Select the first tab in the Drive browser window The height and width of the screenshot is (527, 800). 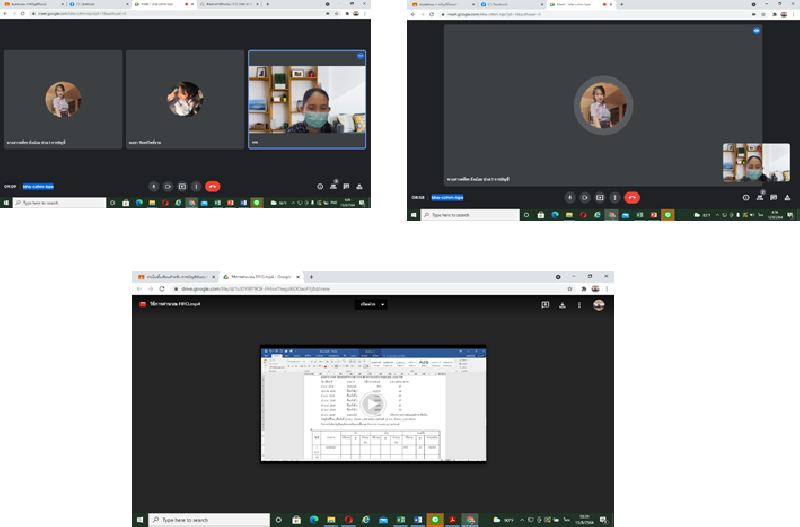[175, 276]
